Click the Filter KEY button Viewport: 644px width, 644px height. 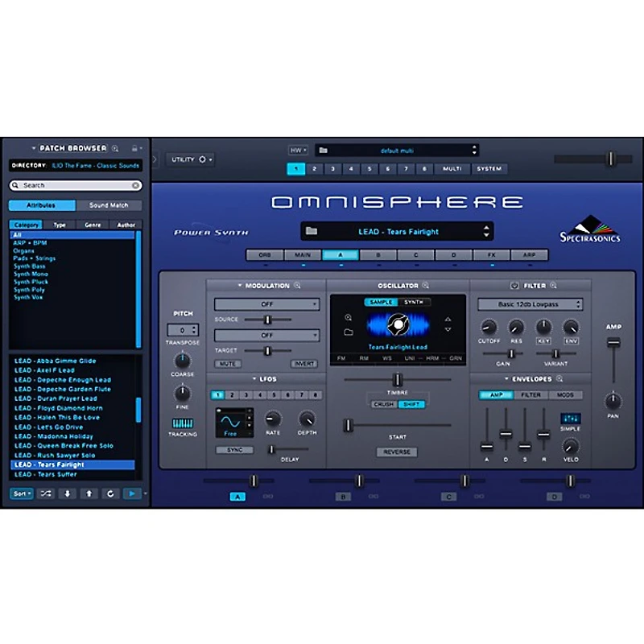(543, 341)
